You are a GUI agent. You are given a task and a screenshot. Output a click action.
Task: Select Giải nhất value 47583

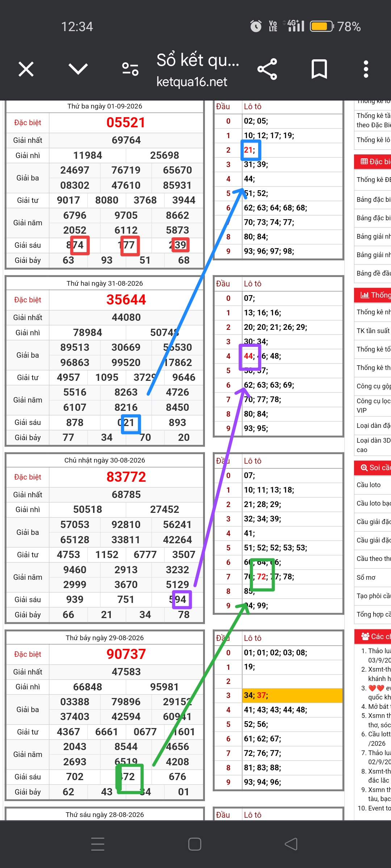pos(126,672)
